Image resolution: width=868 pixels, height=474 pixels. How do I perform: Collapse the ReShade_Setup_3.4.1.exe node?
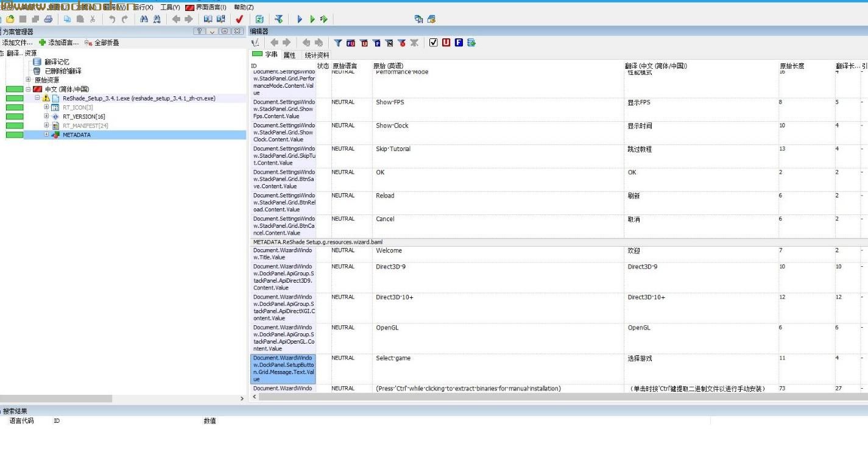pyautogui.click(x=37, y=98)
